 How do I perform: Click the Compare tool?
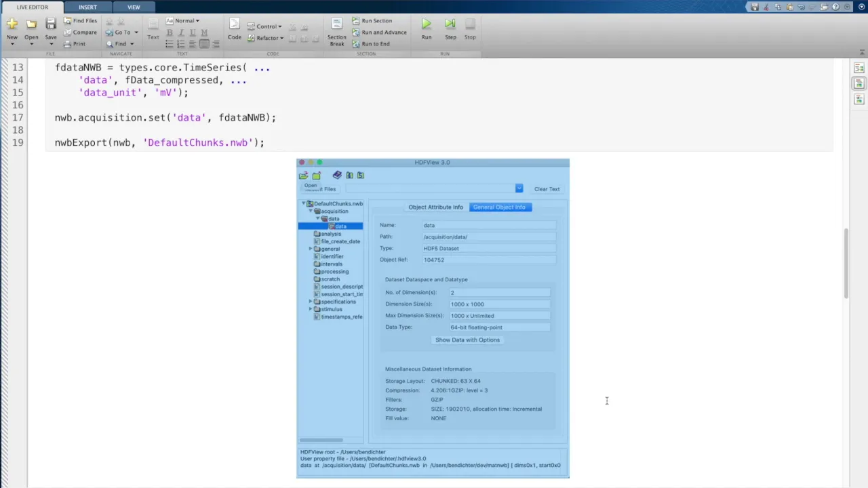pos(81,32)
